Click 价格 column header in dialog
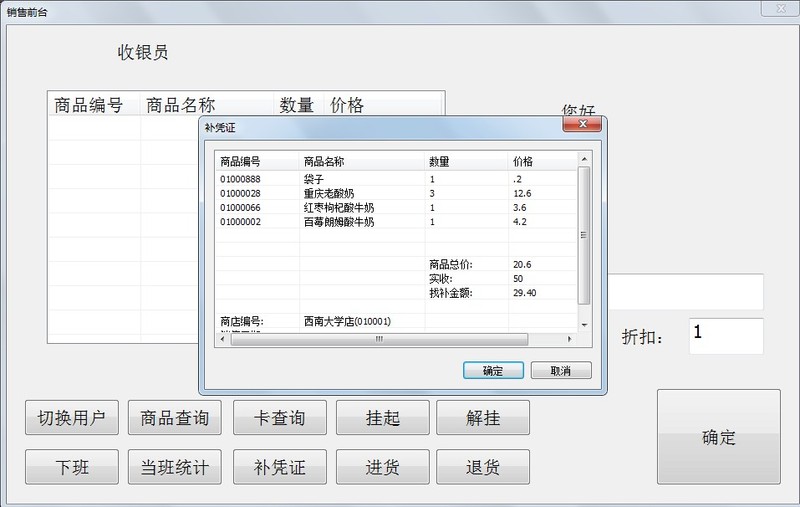This screenshot has height=507, width=800. coord(543,162)
